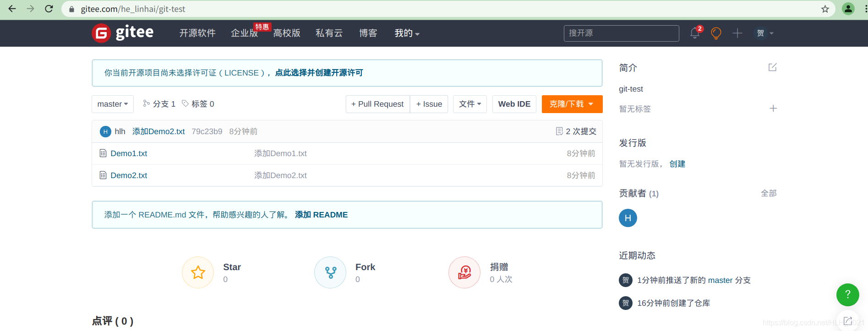Click the tag icon beside 标签 0
The width and height of the screenshot is (868, 331).
point(185,103)
